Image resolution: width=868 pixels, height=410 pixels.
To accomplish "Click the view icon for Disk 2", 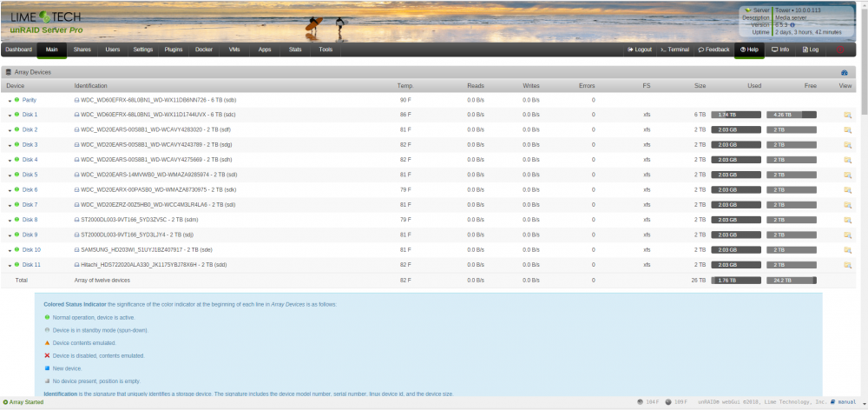I will [847, 129].
